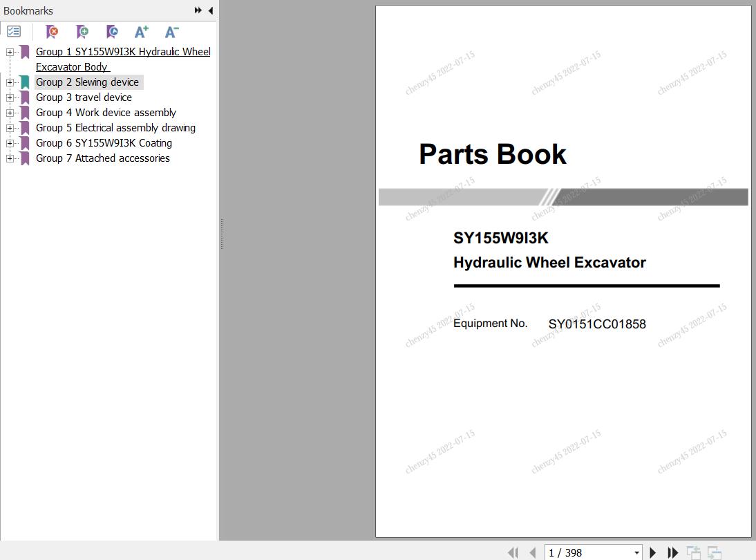Viewport: 756px width, 560px height.
Task: Click the add new bookmark icon
Action: 82,32
